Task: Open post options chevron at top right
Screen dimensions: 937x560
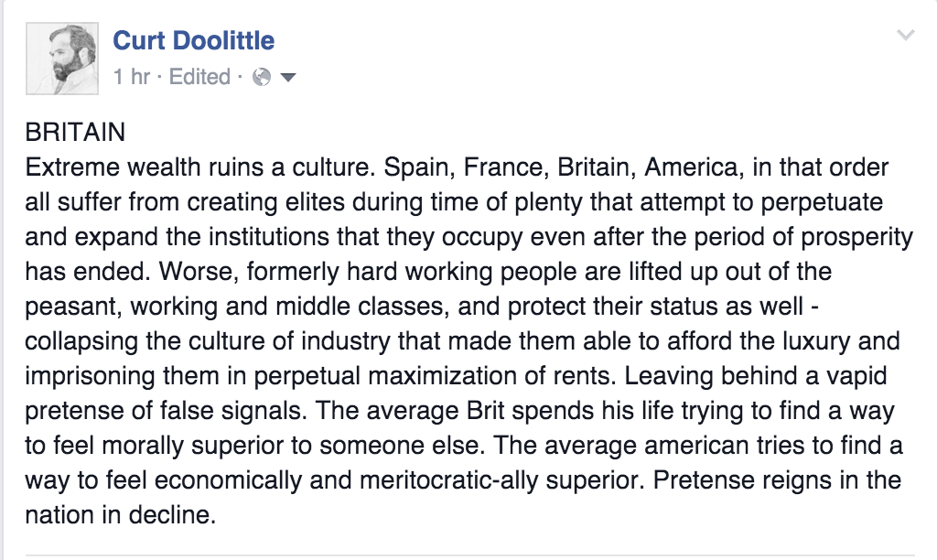Action: [905, 36]
